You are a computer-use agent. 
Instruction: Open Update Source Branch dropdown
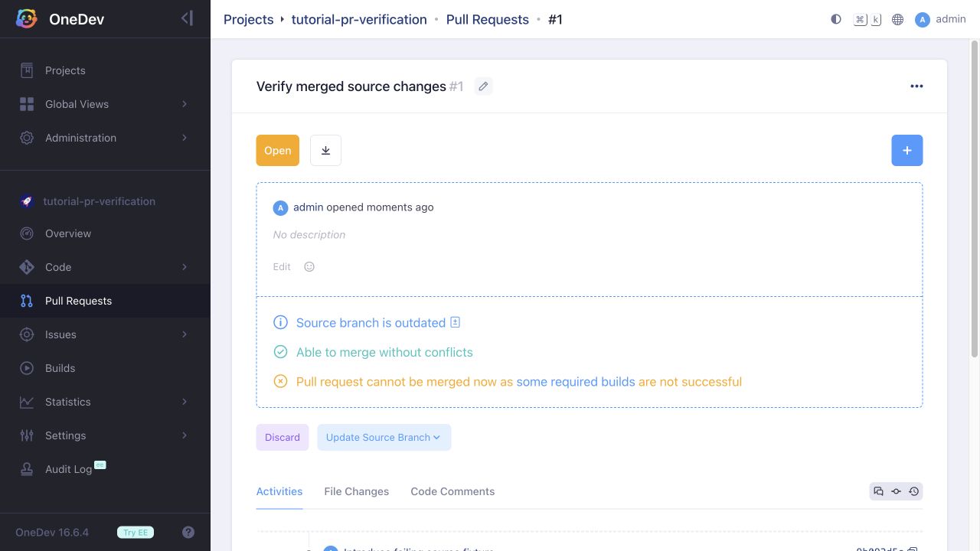pyautogui.click(x=384, y=438)
